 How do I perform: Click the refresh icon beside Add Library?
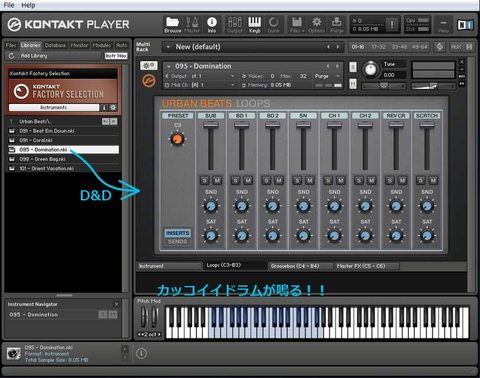point(12,56)
